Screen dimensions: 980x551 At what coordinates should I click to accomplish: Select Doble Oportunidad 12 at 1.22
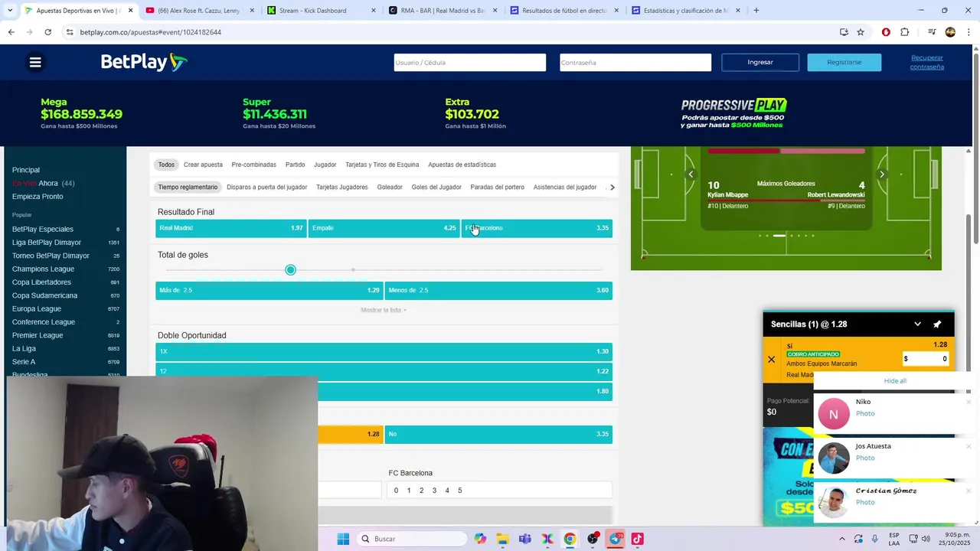(x=384, y=371)
